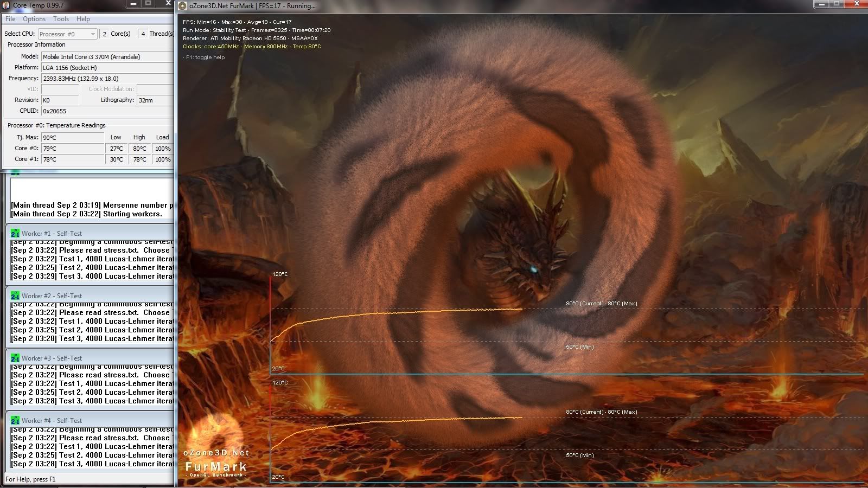Open the Tools menu in Core Temp
This screenshot has width=868, height=488.
(x=61, y=19)
